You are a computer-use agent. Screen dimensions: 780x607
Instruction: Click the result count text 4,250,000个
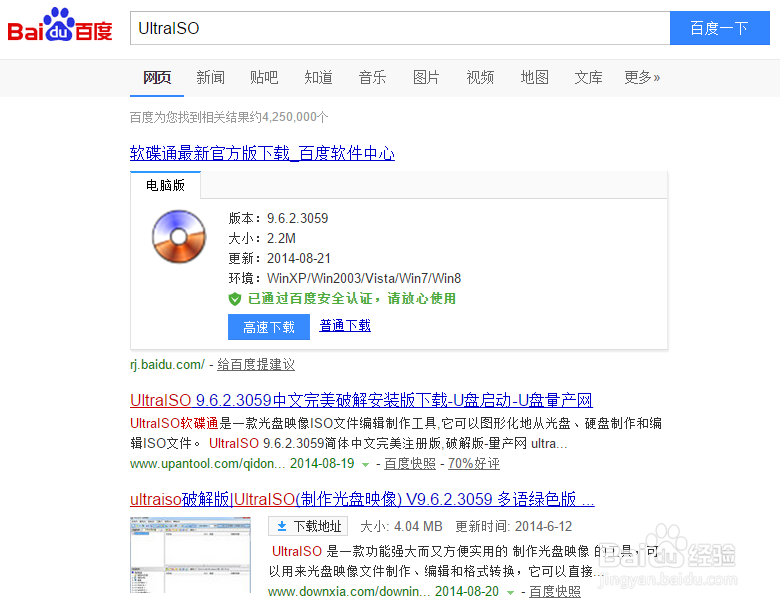[295, 117]
